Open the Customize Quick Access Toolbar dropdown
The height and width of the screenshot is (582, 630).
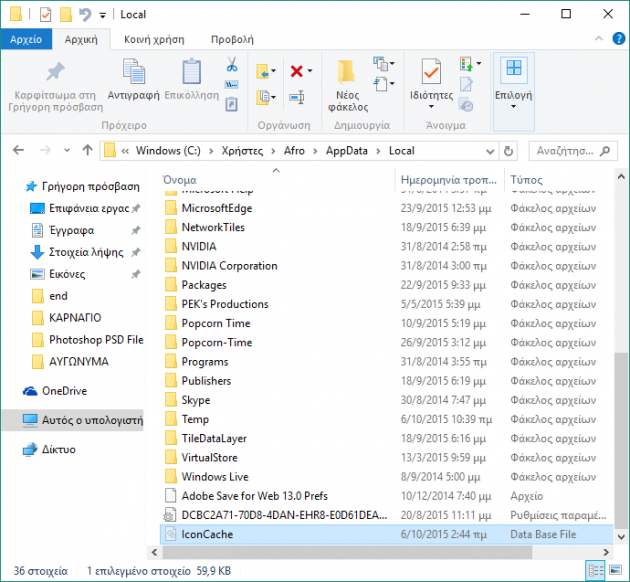[x=103, y=15]
